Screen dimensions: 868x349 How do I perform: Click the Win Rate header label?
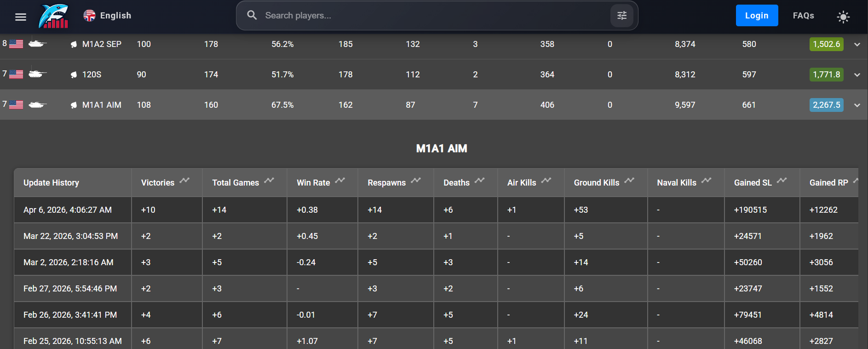(x=313, y=183)
